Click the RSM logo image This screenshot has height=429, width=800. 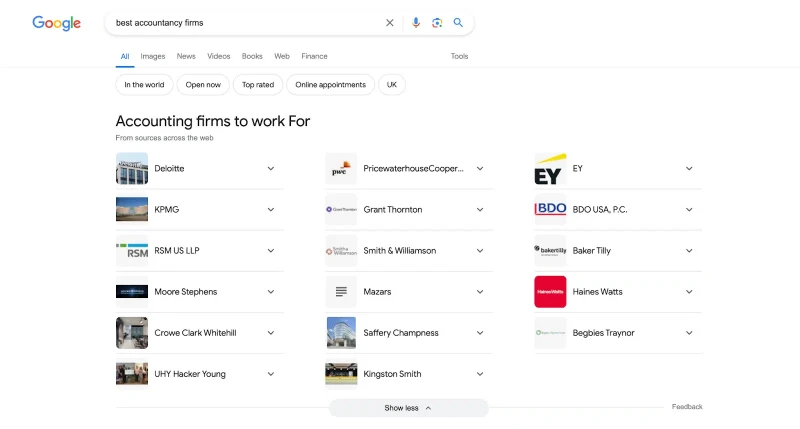tap(132, 250)
